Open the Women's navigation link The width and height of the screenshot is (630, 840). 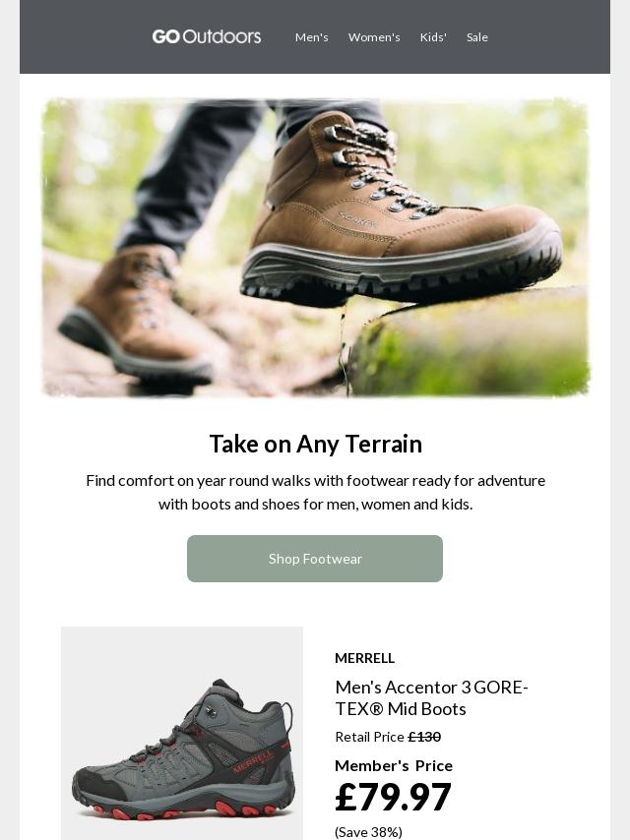(x=374, y=37)
